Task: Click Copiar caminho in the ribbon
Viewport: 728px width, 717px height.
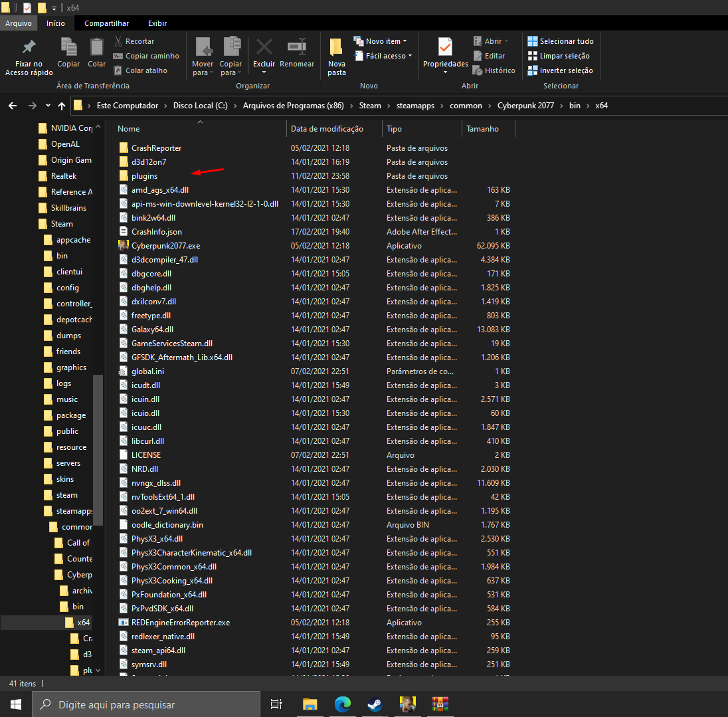Action: [146, 56]
